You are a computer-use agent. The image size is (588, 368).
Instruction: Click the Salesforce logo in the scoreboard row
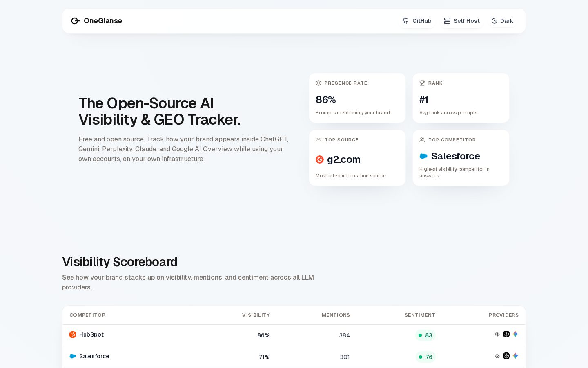73,356
